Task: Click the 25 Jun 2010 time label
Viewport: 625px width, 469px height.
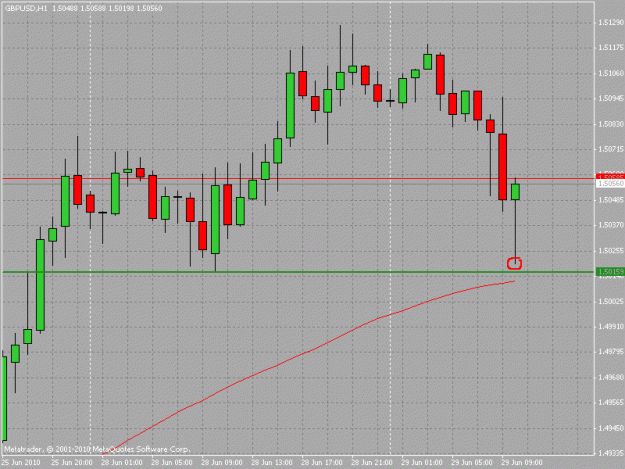Action: pos(21,463)
